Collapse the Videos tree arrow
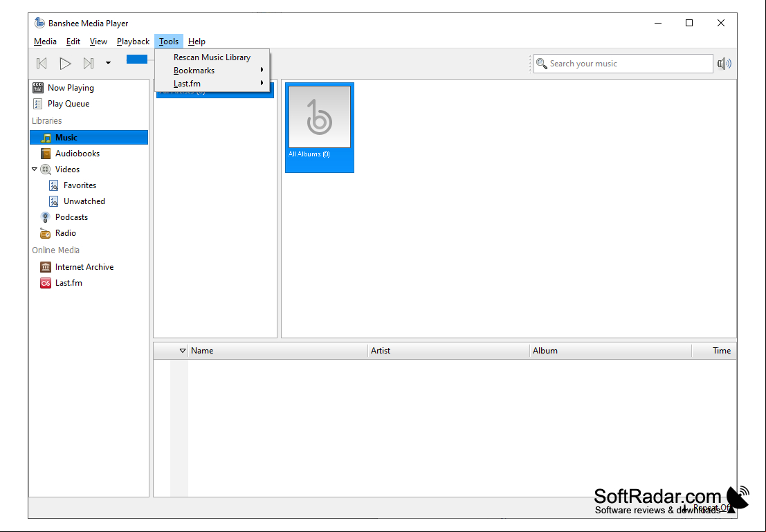 (34, 169)
